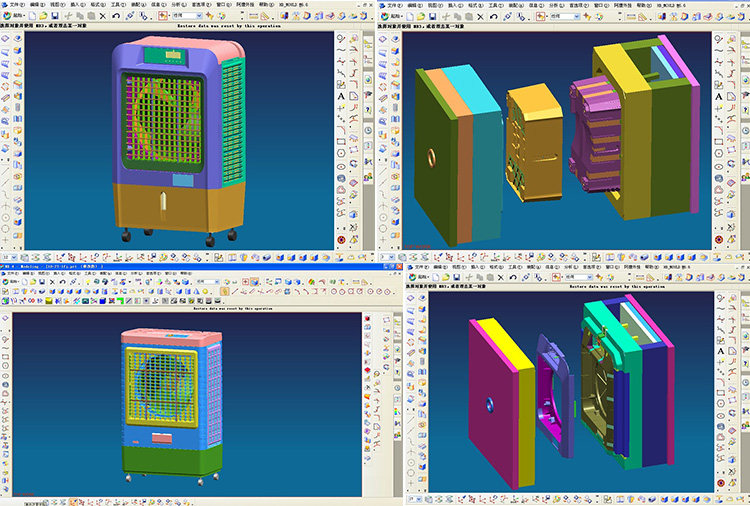750x506 pixels.
Task: Click Undo arrow in top-left window toolbar
Action: point(116,16)
